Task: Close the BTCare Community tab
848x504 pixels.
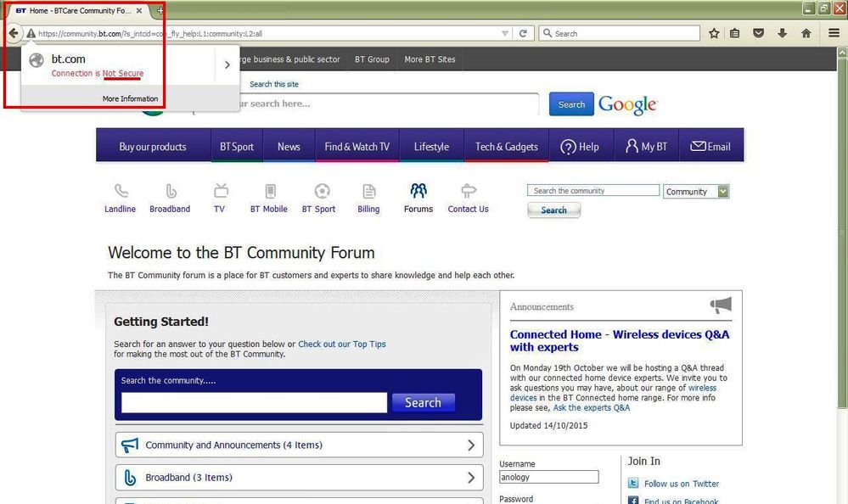Action: (139, 10)
